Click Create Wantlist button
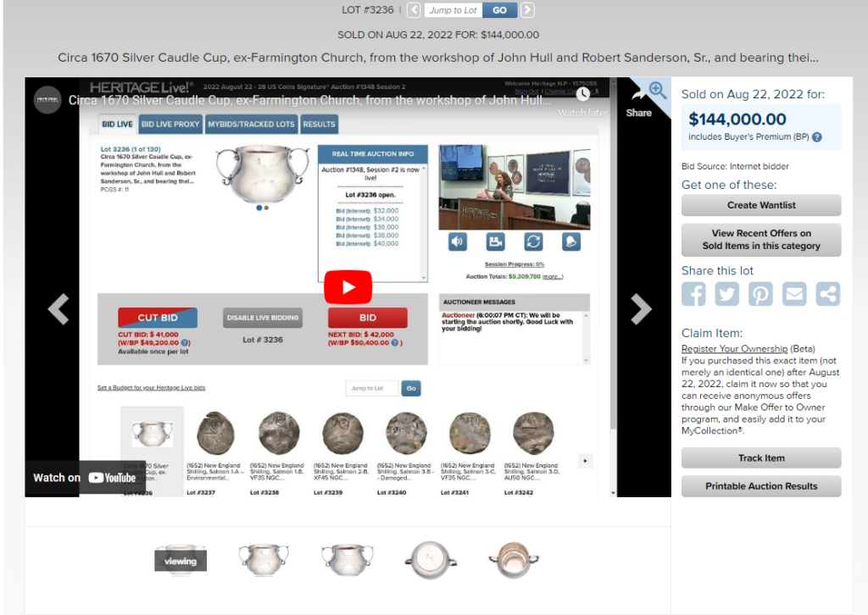 click(x=761, y=205)
